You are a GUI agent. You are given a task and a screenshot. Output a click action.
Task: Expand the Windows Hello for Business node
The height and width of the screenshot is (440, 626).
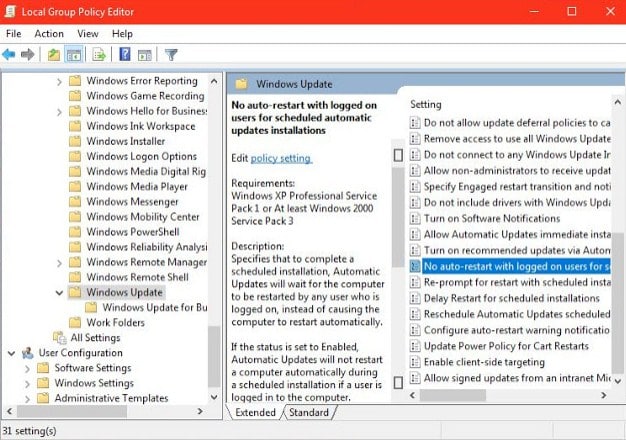59,112
